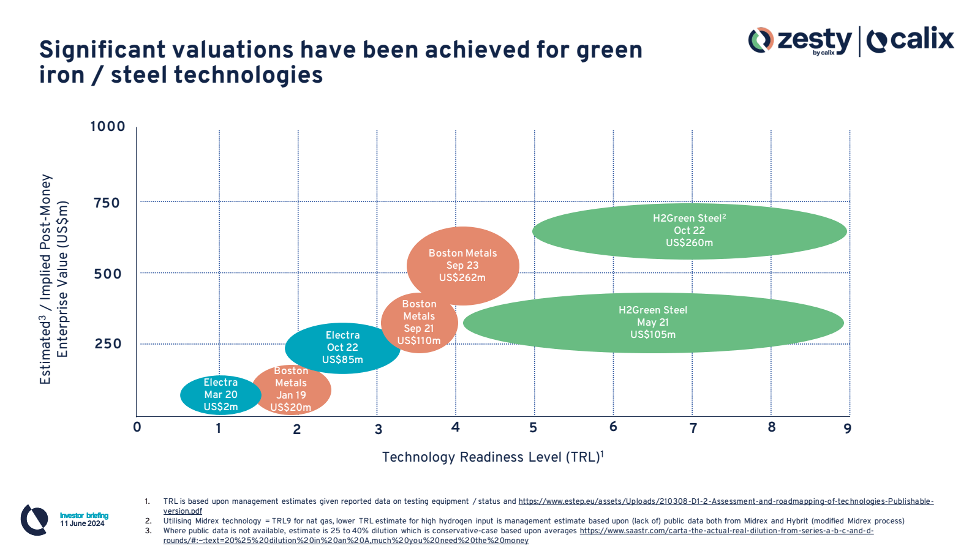The width and height of the screenshot is (980, 551).
Task: Click the 1 x-axis tick label
Action: coord(218,429)
